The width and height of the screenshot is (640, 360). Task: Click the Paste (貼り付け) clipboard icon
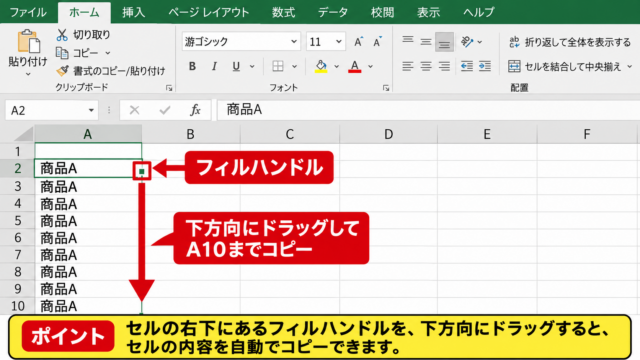(28, 41)
